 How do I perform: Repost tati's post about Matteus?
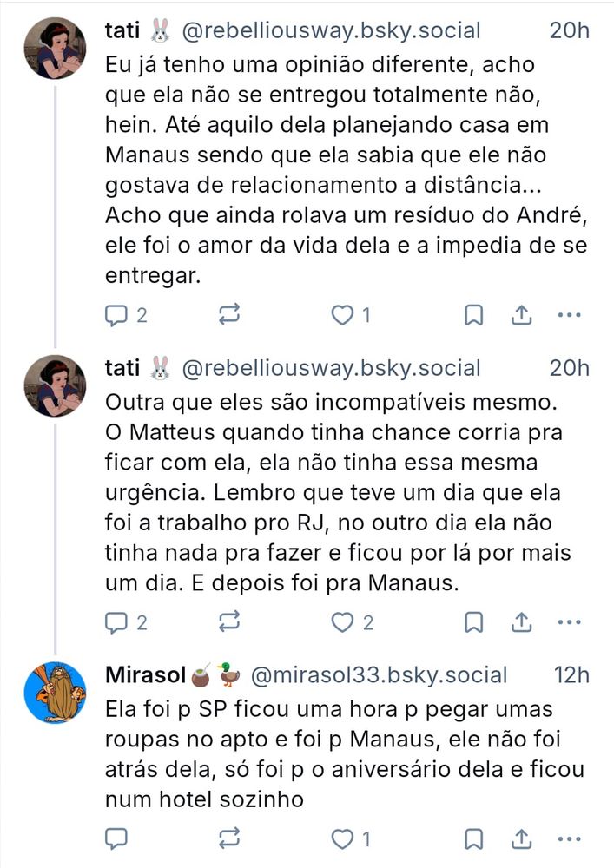coord(230,621)
